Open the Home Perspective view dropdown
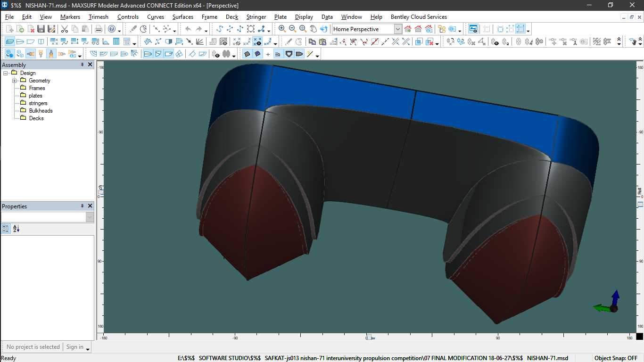Image resolution: width=644 pixels, height=362 pixels. pos(397,29)
